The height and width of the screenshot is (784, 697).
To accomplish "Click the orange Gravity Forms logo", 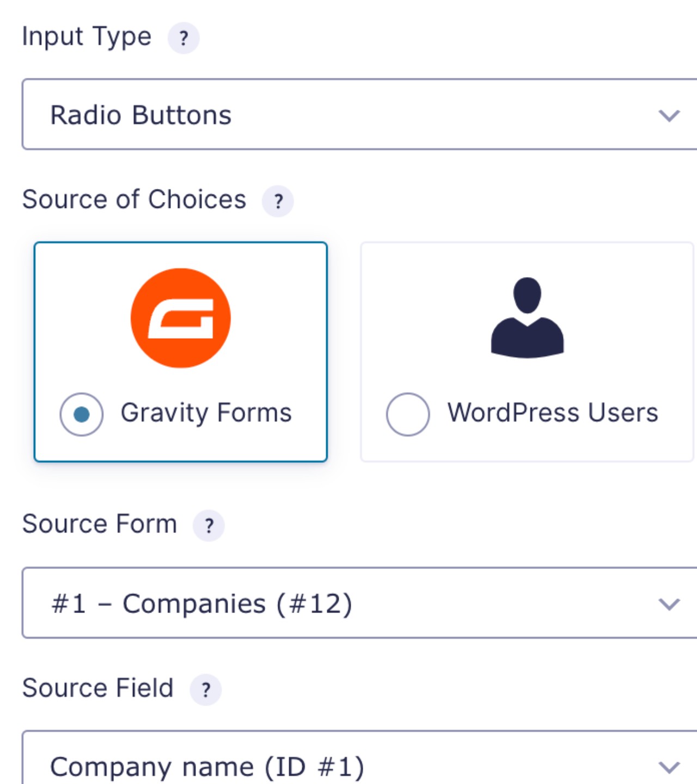I will click(181, 318).
